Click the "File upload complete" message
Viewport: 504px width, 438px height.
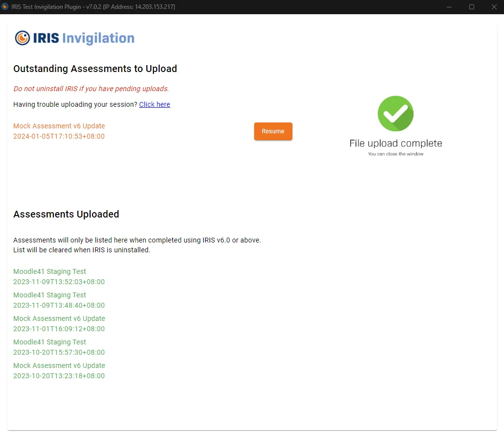[395, 144]
